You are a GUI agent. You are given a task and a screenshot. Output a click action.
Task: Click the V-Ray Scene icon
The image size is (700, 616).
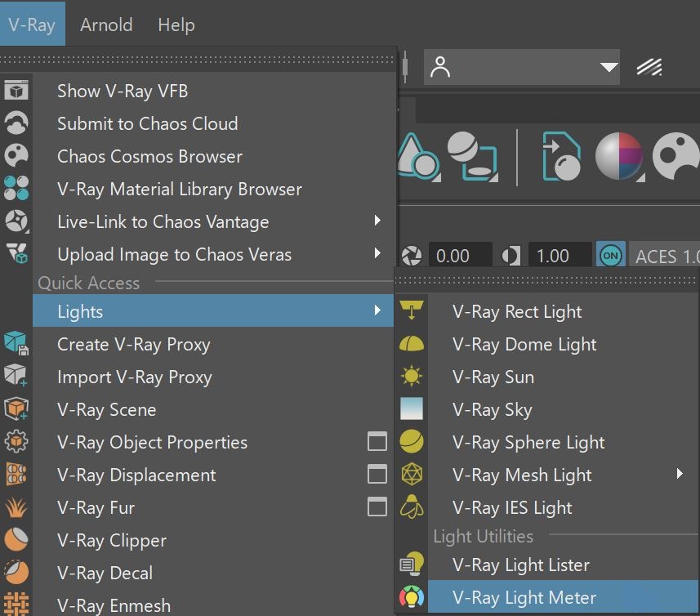click(x=16, y=408)
